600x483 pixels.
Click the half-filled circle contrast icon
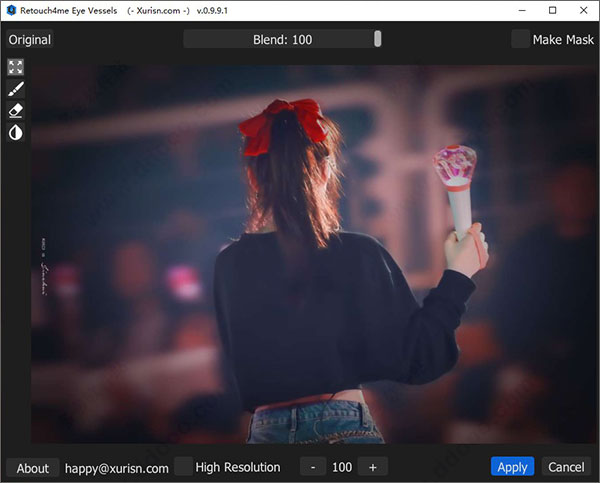click(16, 133)
